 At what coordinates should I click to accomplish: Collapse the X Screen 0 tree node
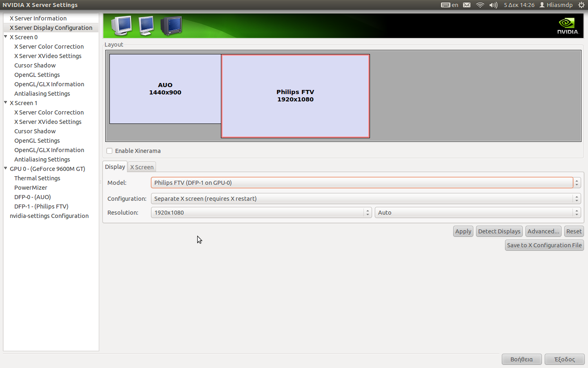tap(6, 37)
